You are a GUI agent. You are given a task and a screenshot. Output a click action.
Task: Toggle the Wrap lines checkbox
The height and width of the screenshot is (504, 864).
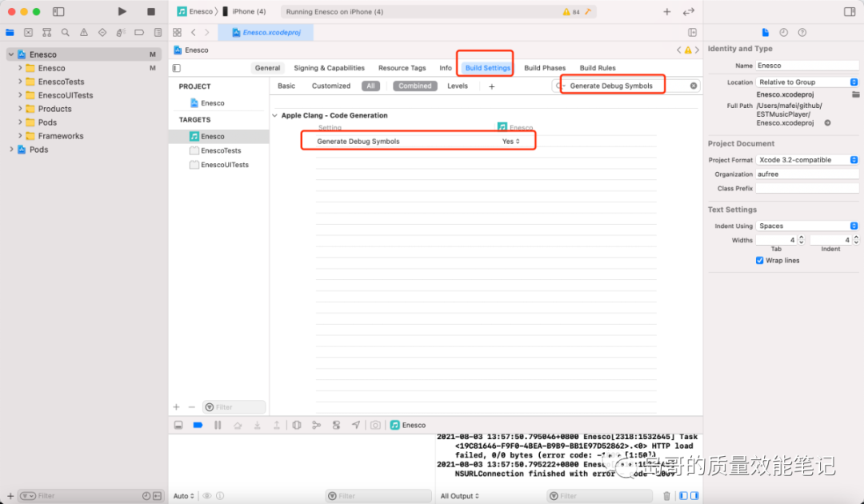click(760, 261)
